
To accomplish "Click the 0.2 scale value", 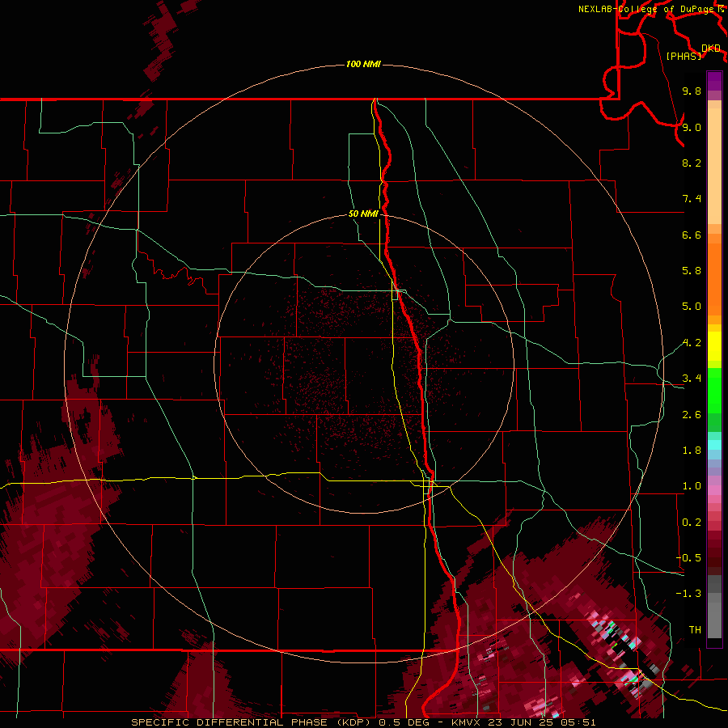I will pyautogui.click(x=692, y=523).
